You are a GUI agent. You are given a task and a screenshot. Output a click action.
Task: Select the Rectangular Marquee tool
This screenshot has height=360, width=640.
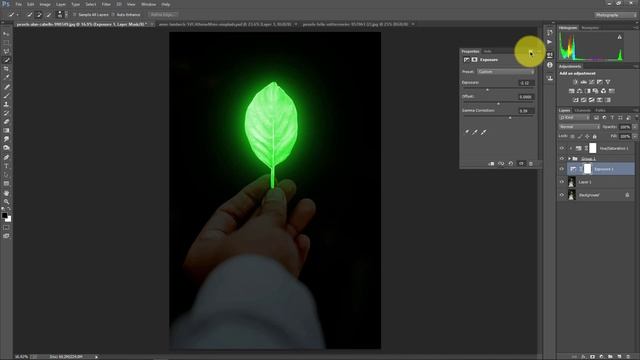(x=6, y=43)
